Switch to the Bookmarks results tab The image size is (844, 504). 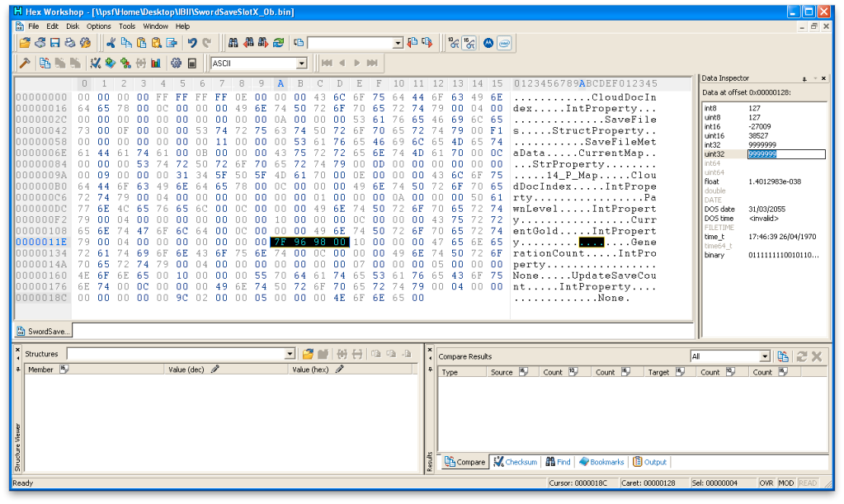pyautogui.click(x=601, y=462)
